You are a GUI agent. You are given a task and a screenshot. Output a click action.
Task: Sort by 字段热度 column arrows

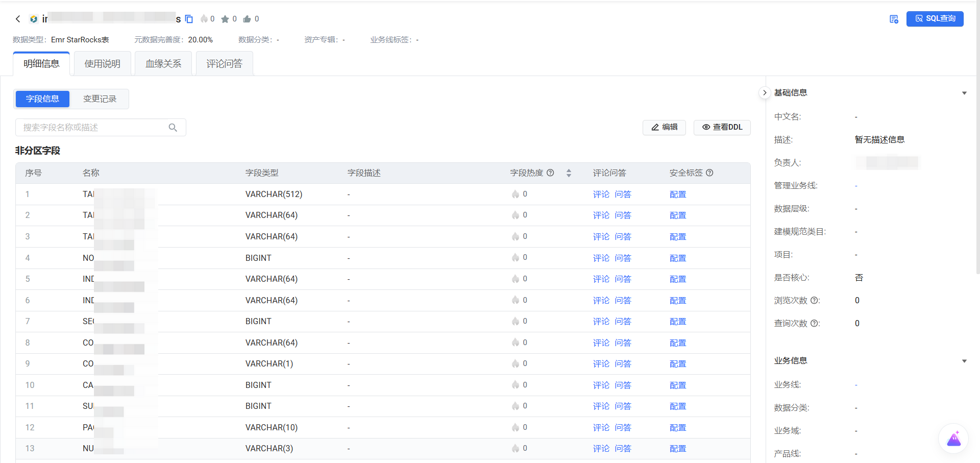(569, 173)
